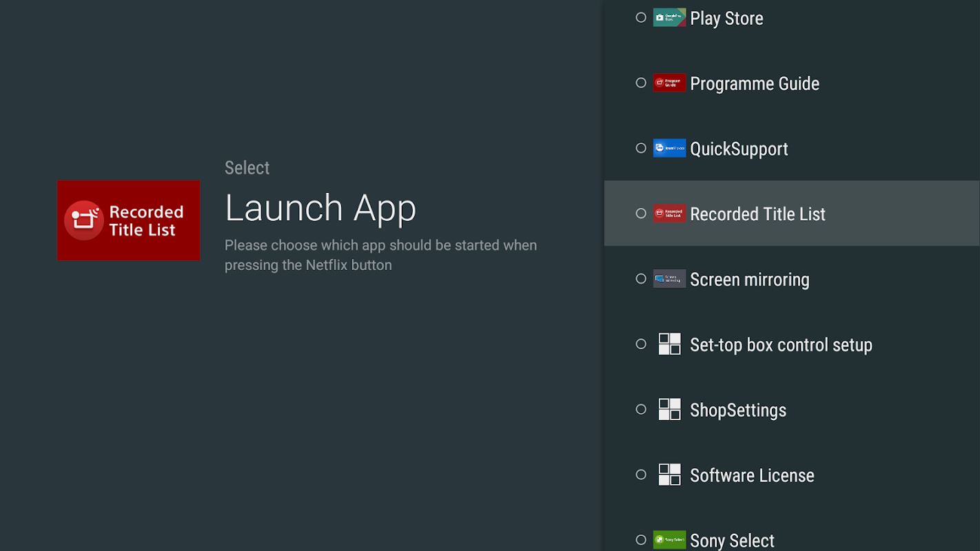The height and width of the screenshot is (551, 980).
Task: Select the Software License radio button
Action: [641, 475]
